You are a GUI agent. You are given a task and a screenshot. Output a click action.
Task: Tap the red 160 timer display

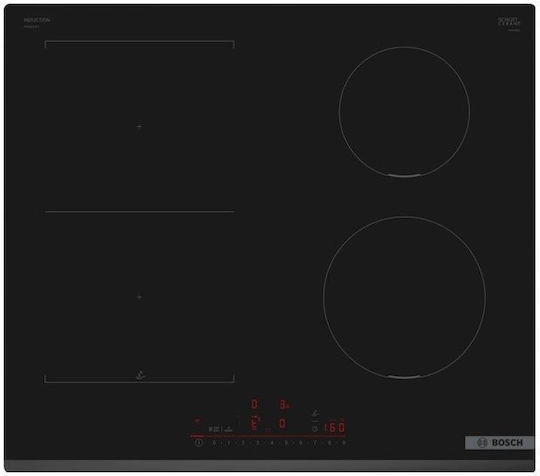[x=334, y=427]
